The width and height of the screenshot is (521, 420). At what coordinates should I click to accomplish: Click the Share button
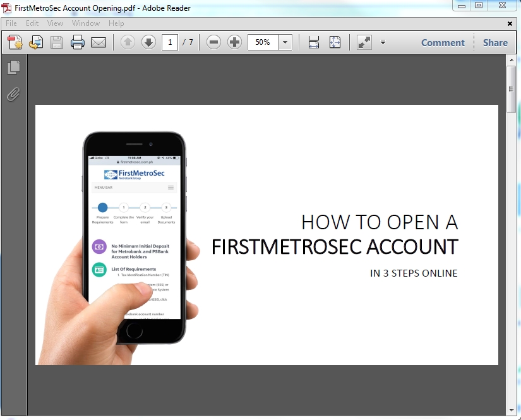tap(495, 42)
